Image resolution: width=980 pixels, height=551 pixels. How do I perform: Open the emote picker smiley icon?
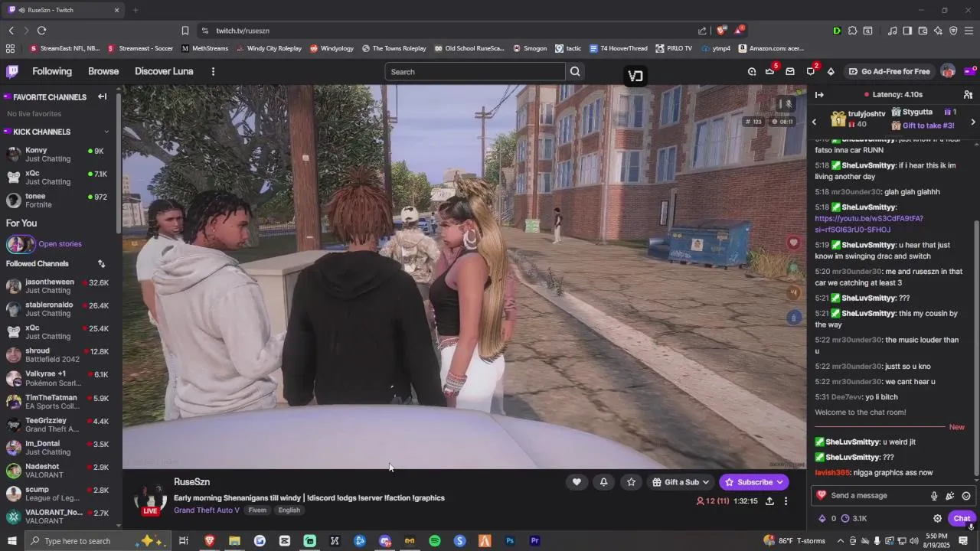coord(966,496)
